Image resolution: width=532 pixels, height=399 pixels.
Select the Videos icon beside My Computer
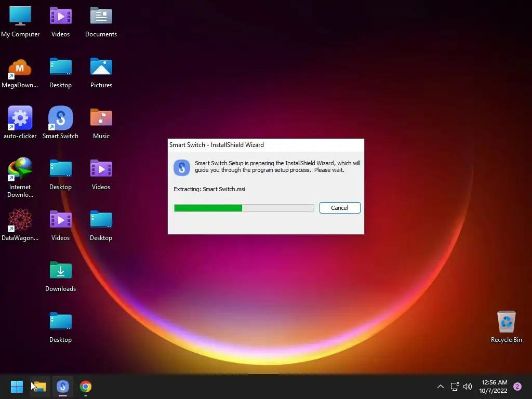pyautogui.click(x=60, y=22)
